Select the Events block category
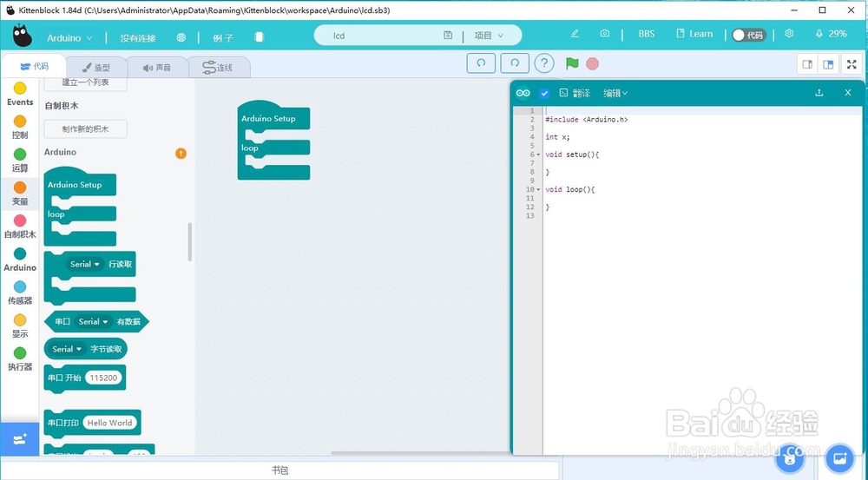The width and height of the screenshot is (868, 480). [x=20, y=94]
